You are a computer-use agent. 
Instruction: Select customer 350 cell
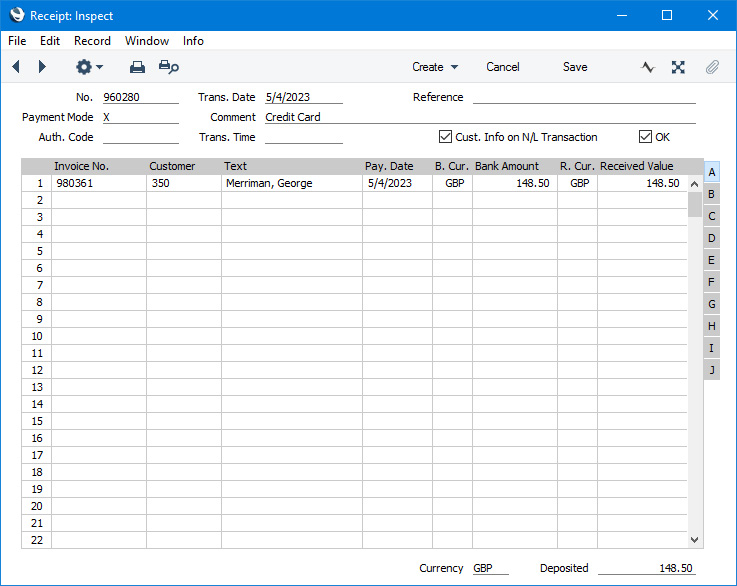coord(184,183)
